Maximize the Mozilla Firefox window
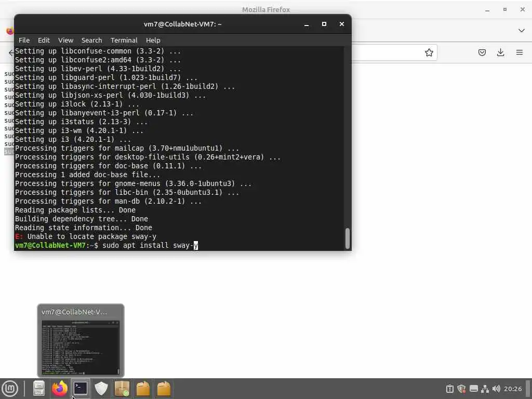532x399 pixels. tap(505, 10)
